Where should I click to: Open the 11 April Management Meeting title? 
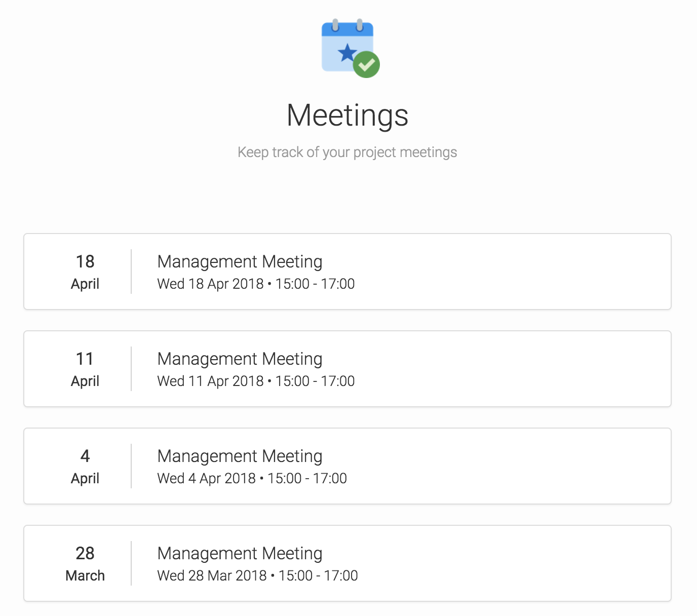[240, 359]
